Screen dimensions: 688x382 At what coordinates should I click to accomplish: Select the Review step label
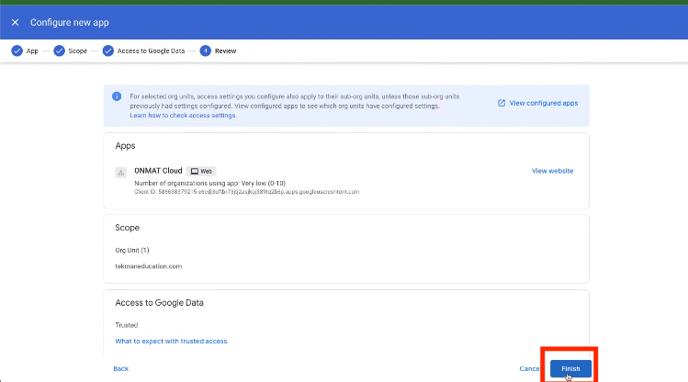[226, 51]
